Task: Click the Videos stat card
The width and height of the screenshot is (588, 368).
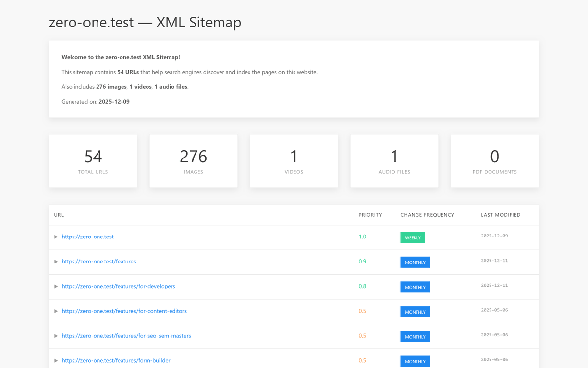Action: coord(294,161)
